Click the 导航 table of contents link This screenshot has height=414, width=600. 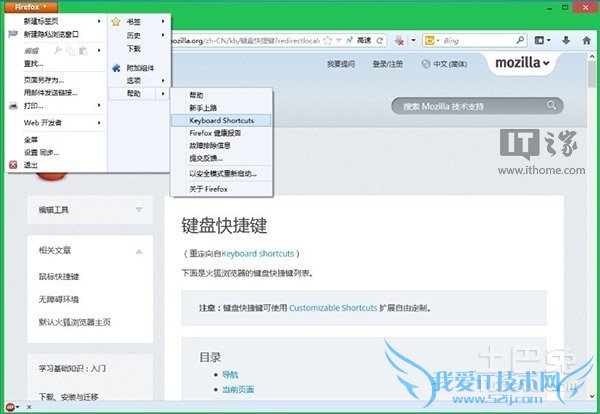click(230, 375)
